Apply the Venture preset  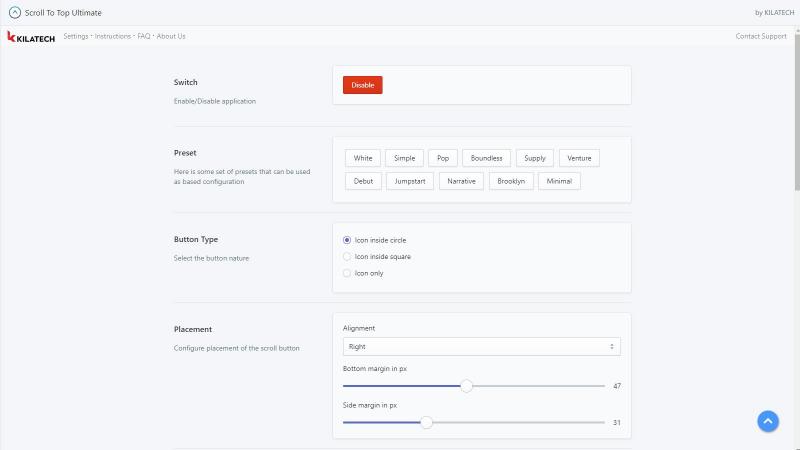tap(579, 158)
